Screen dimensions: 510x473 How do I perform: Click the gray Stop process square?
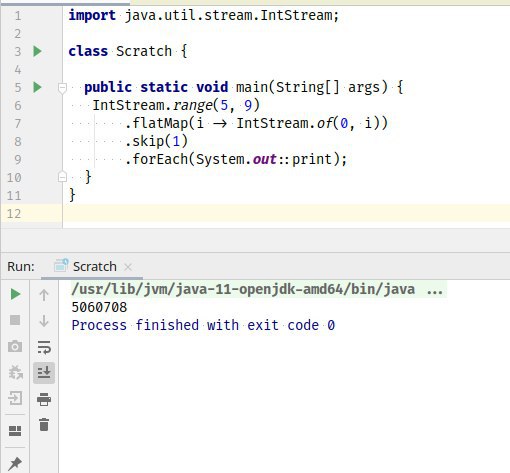[15, 320]
